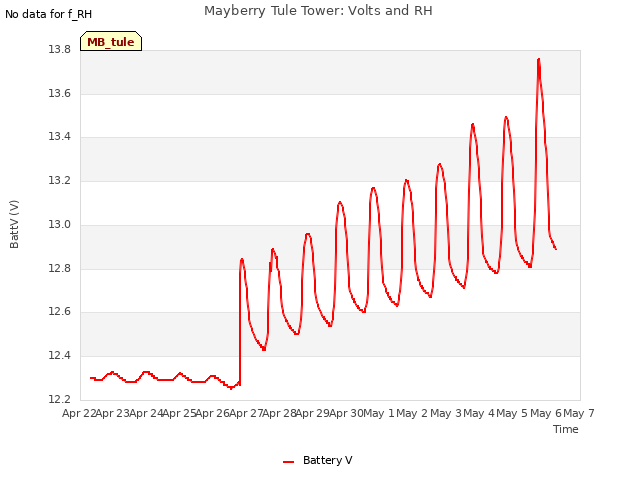The image size is (640, 480).
Task: Click the 13.8 y-axis tick label
Action: [60, 49]
